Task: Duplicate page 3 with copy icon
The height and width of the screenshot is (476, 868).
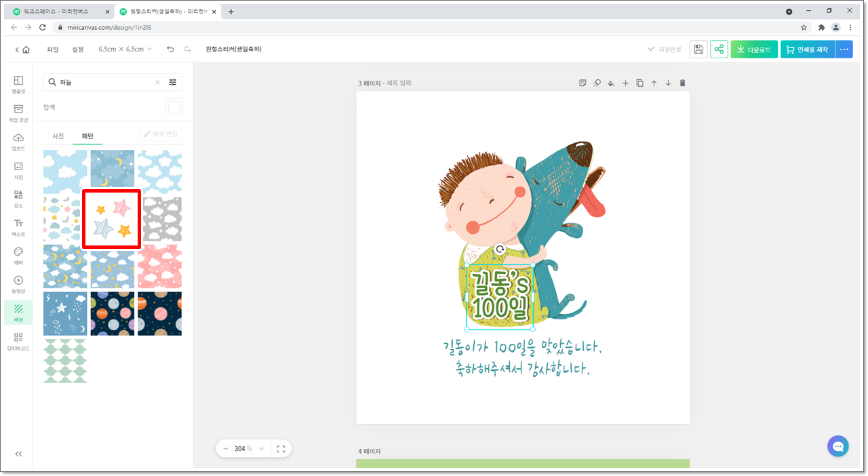Action: point(639,83)
